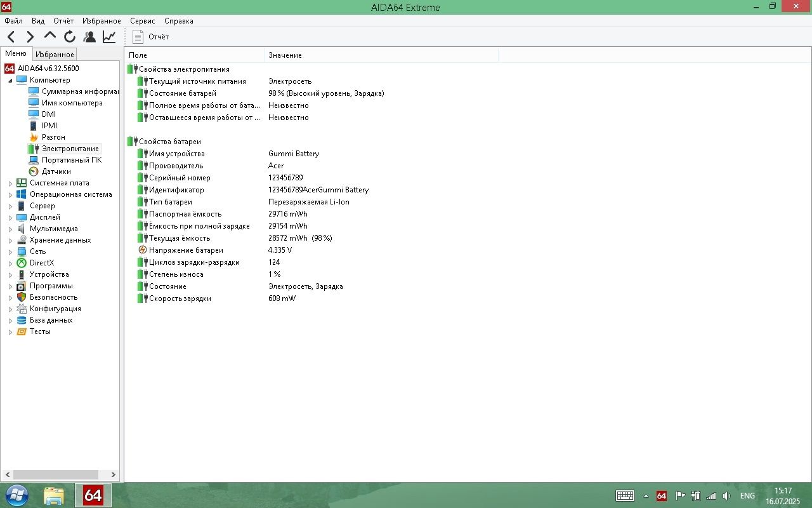Expand the Мультимедиа node
The width and height of the screenshot is (812, 508).
(10, 229)
